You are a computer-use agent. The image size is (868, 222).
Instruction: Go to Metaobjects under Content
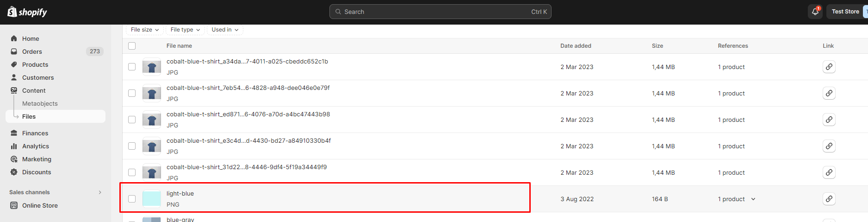40,103
